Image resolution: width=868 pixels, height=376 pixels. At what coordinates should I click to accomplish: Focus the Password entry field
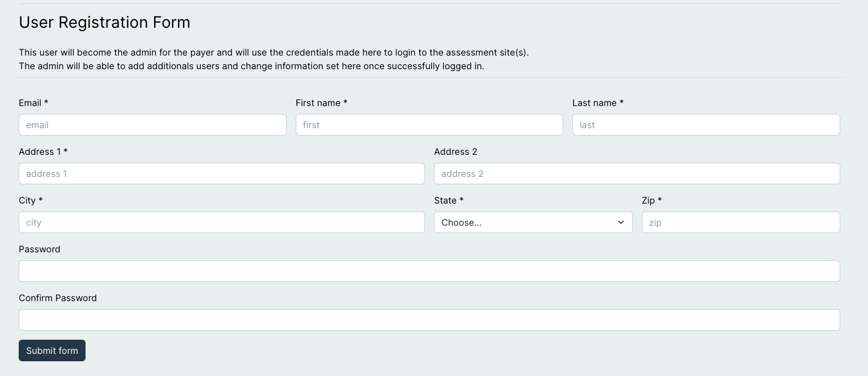(429, 271)
